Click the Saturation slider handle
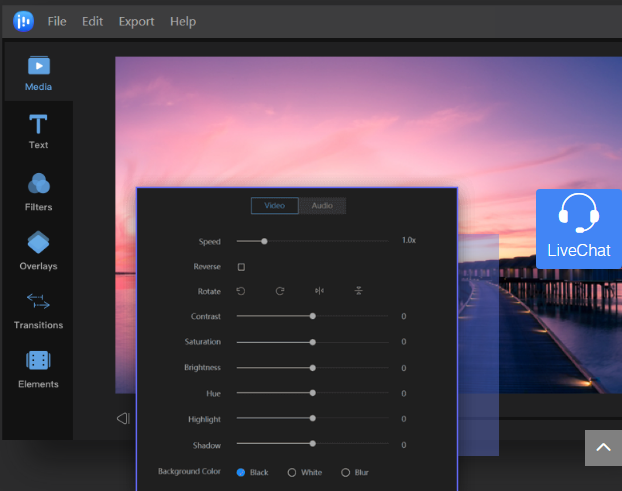 click(x=313, y=342)
